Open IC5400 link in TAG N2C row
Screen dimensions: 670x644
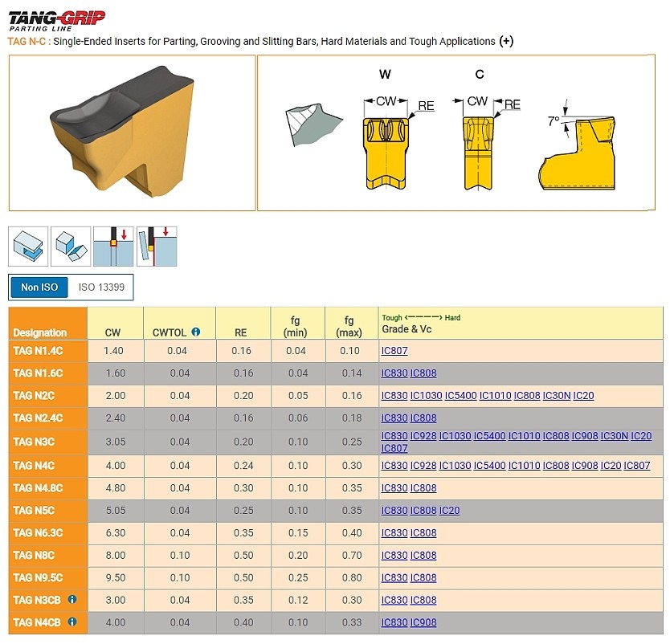pyautogui.click(x=460, y=396)
